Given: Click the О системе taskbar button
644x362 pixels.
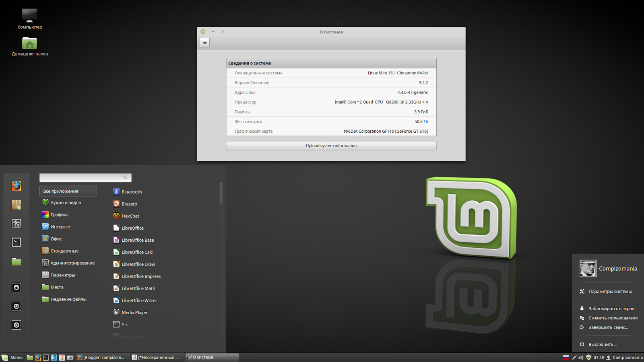Looking at the screenshot, I should 212,357.
